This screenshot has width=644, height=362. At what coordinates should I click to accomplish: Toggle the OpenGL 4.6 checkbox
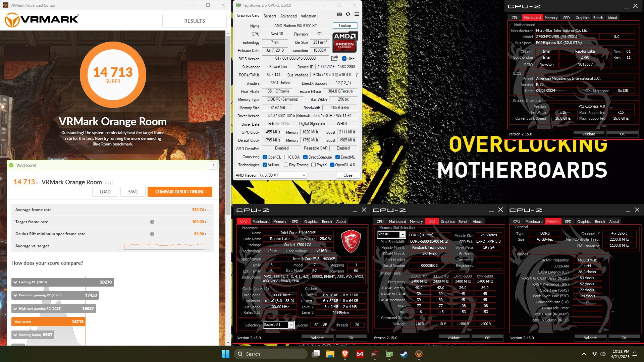tap(332, 165)
